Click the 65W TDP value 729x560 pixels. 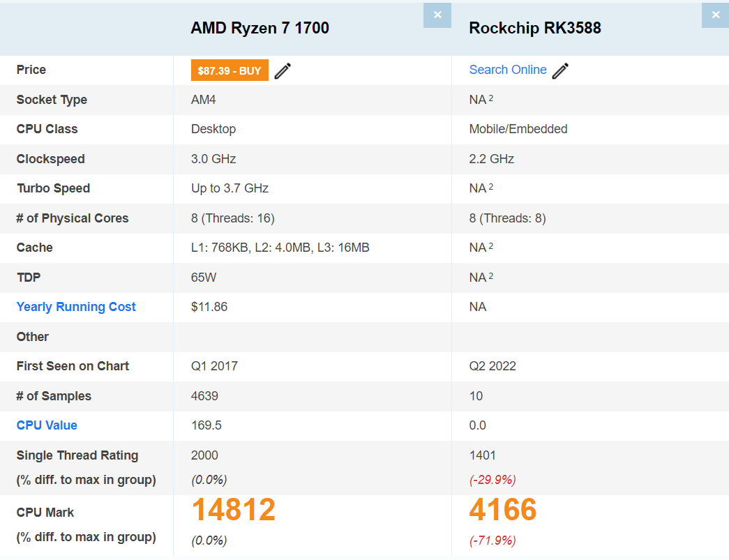point(204,278)
